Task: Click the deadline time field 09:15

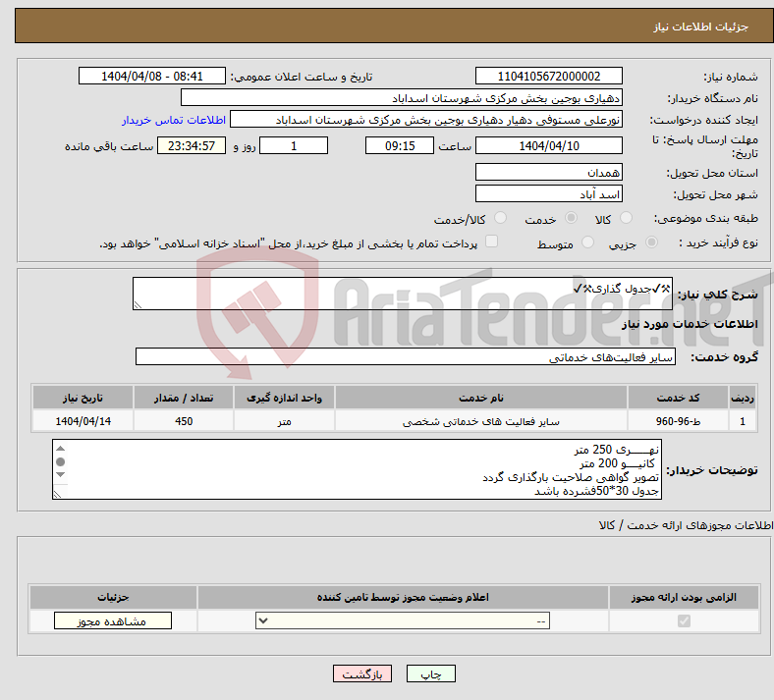Action: [400, 145]
